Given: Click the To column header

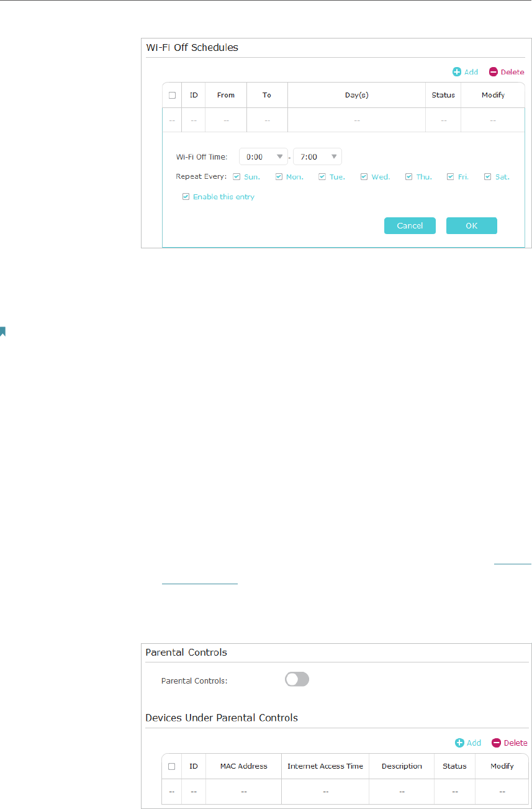Looking at the screenshot, I should pos(267,95).
